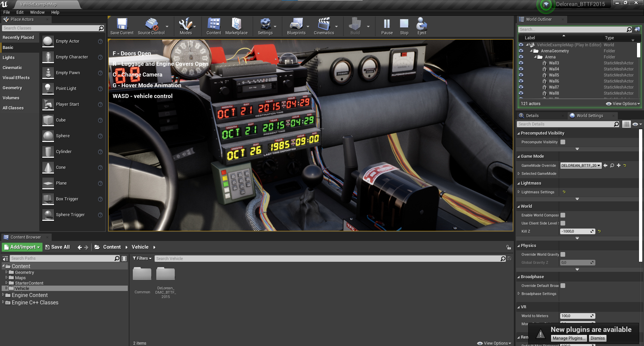Toggle Content Browser lock icon
The width and height of the screenshot is (644, 346).
508,247
